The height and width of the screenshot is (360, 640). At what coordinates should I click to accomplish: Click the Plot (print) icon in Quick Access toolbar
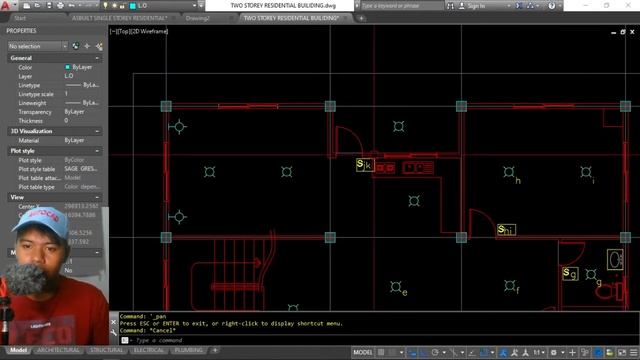point(60,6)
